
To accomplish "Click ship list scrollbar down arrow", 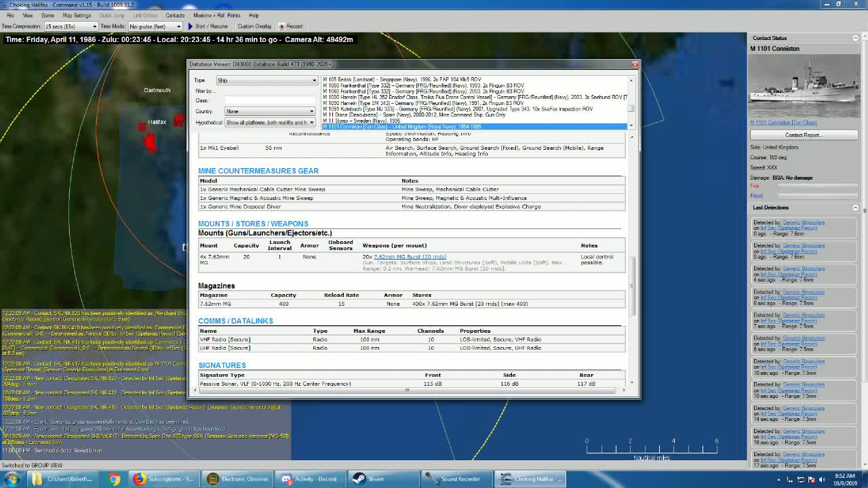I will click(631, 125).
